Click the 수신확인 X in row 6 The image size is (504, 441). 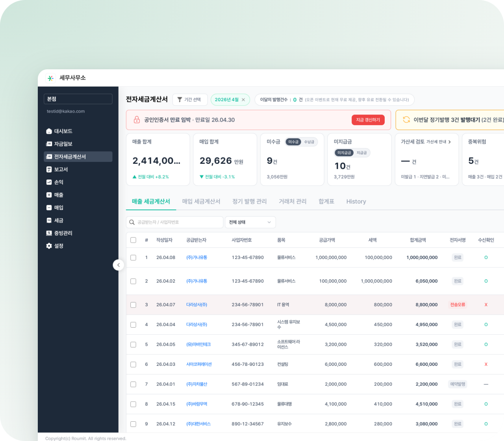click(x=486, y=365)
